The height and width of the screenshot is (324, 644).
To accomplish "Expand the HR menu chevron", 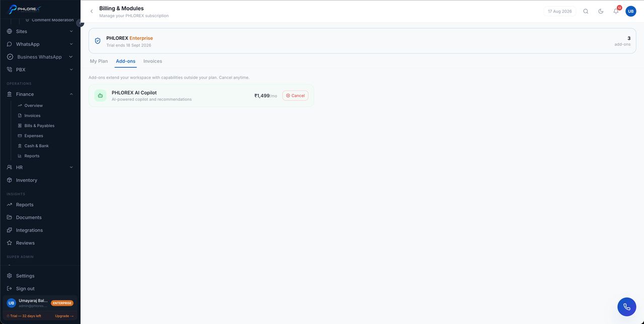I will click(71, 167).
